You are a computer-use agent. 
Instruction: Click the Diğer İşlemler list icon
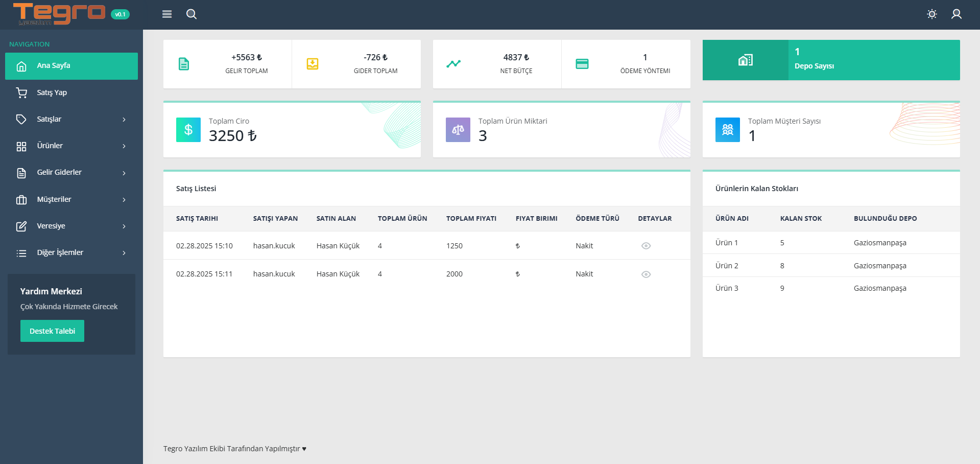[x=21, y=253]
